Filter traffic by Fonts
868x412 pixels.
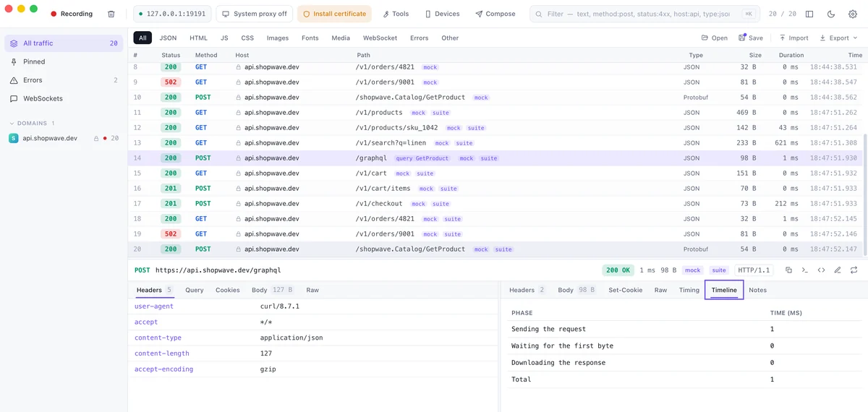click(310, 38)
